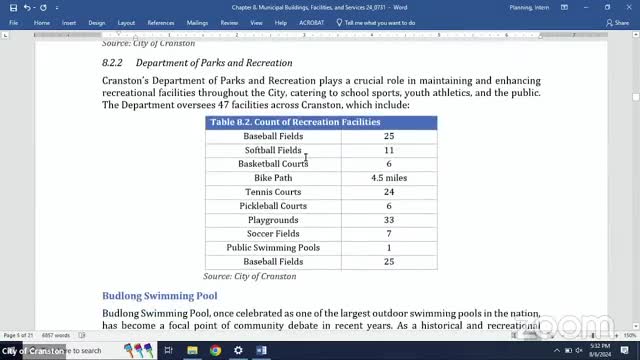This screenshot has height=360, width=640.
Task: Open the notification center icon
Action: pyautogui.click(x=624, y=350)
